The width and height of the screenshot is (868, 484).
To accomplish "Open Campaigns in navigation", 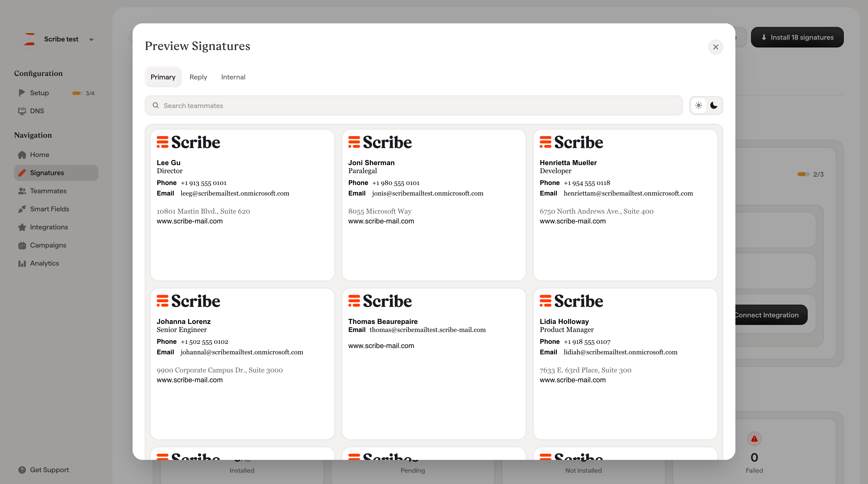I will [x=56, y=245].
